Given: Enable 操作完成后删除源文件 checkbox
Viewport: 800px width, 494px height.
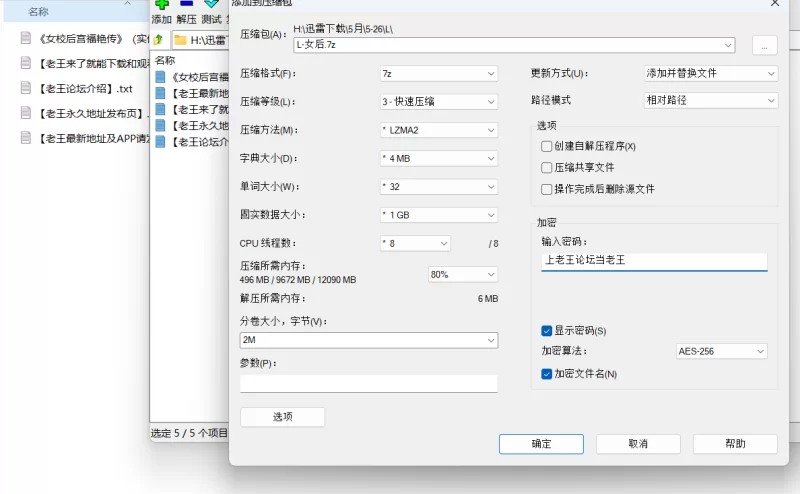Looking at the screenshot, I should pyautogui.click(x=546, y=189).
